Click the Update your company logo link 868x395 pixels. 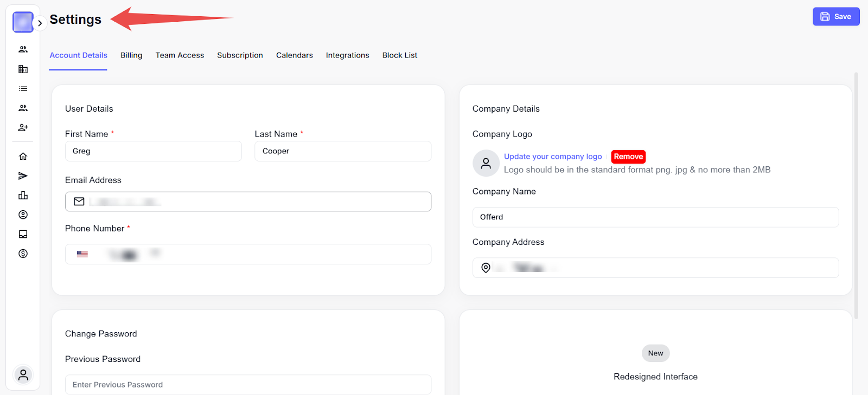[x=553, y=157]
